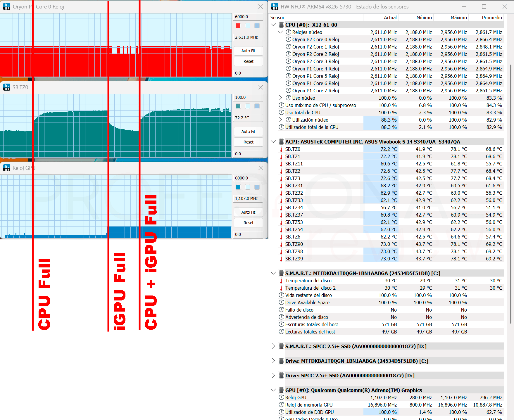Select the grid color swatch in Core 0 window
Screen dimensions: 514x420
pos(257,26)
